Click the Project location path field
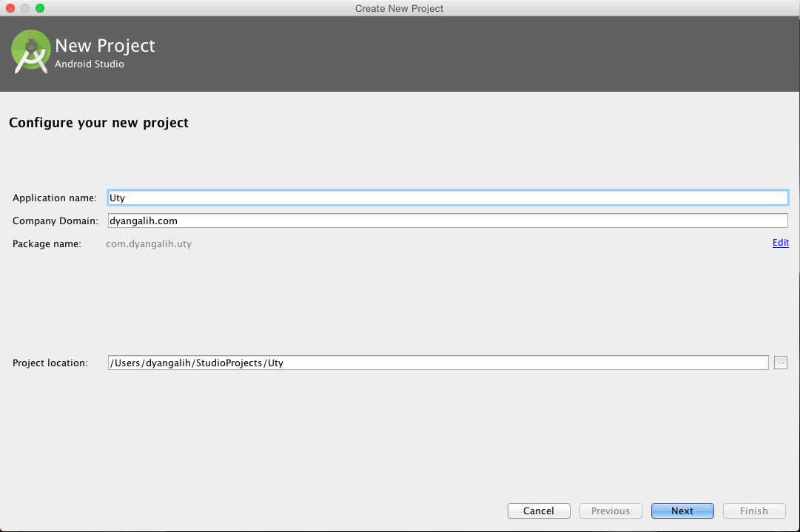 click(x=438, y=363)
